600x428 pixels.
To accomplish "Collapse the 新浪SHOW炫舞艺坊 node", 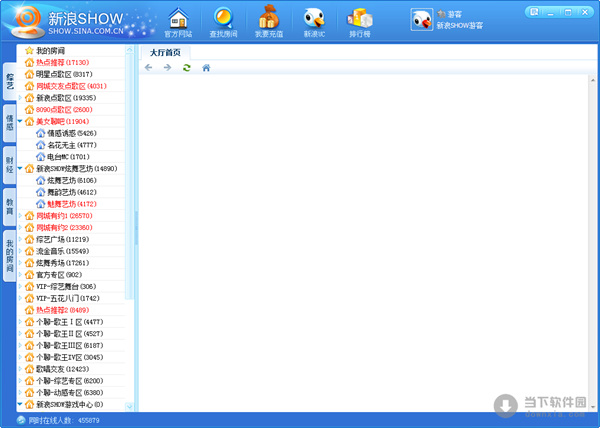I will (x=20, y=168).
